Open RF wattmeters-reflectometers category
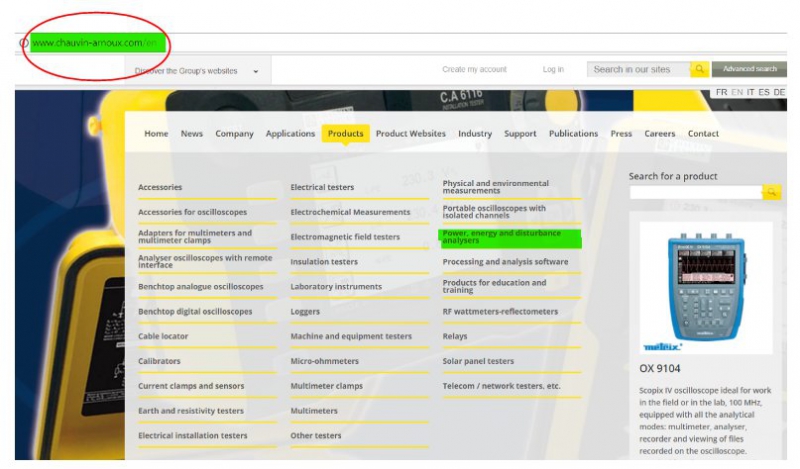The height and width of the screenshot is (469, 800). coord(500,311)
